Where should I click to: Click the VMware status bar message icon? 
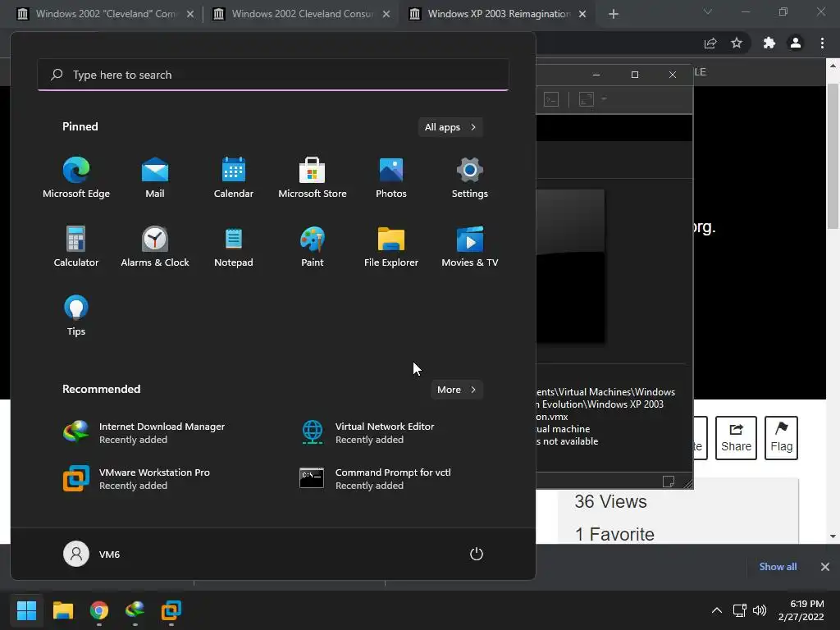[x=668, y=481]
